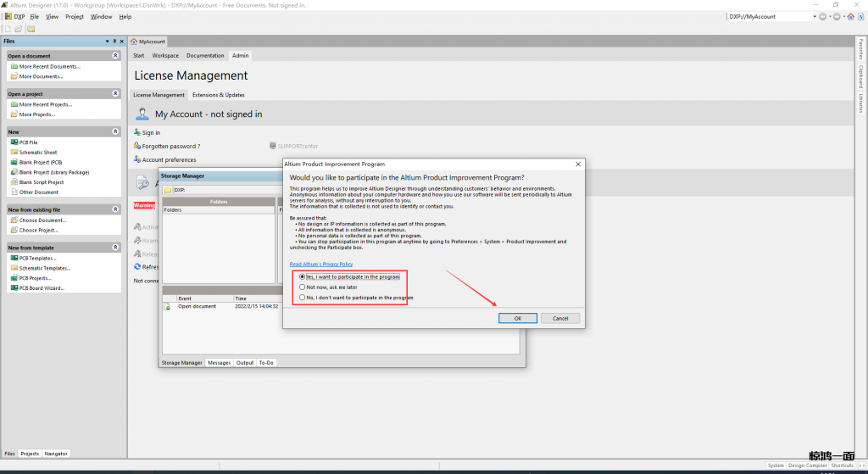Collapse the 'New from template' section
868x474 pixels.
tap(115, 248)
